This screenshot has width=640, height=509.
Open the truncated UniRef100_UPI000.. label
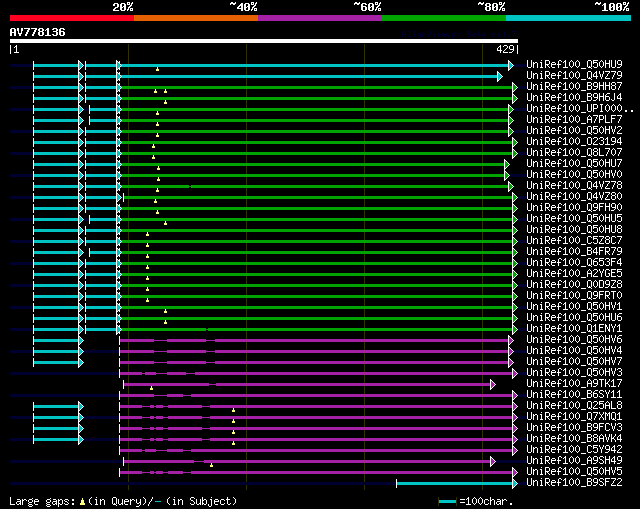[x=580, y=108]
